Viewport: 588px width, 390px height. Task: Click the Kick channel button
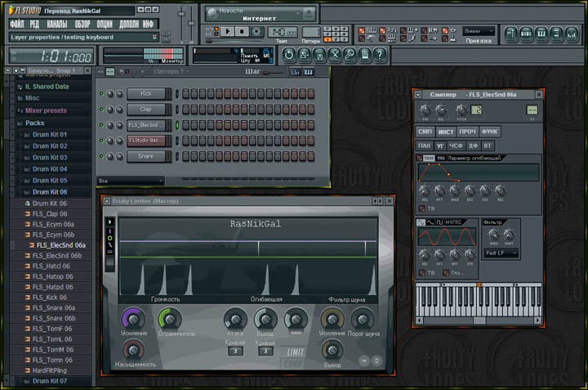click(146, 94)
